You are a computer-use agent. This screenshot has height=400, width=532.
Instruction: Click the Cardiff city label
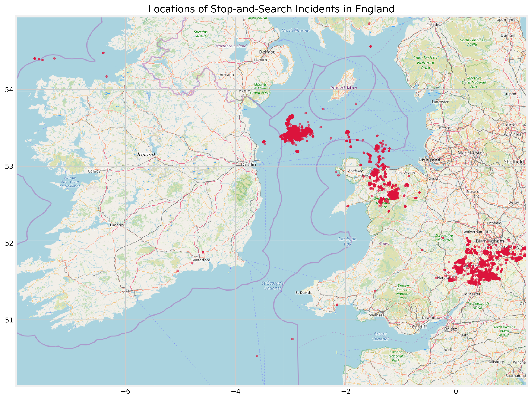[419, 327]
